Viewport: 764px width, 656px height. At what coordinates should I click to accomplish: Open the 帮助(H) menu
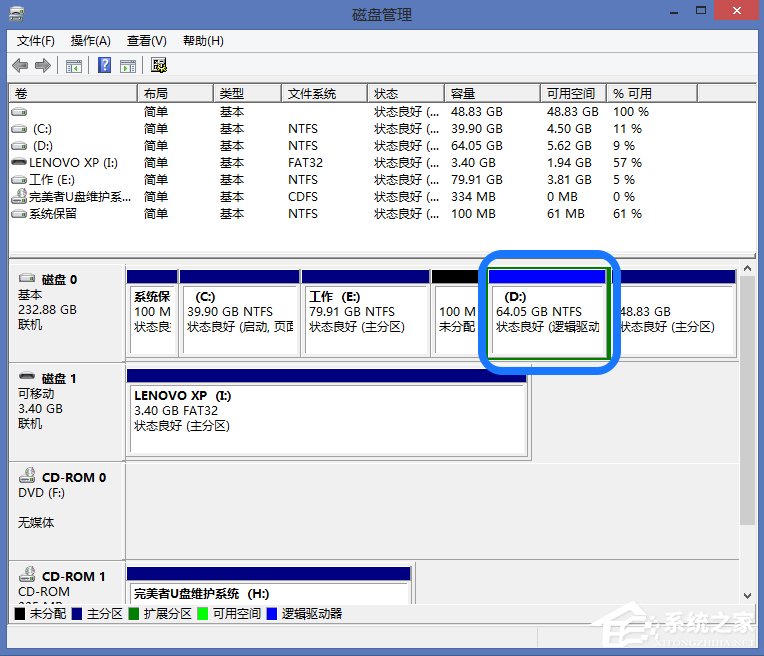[x=203, y=41]
